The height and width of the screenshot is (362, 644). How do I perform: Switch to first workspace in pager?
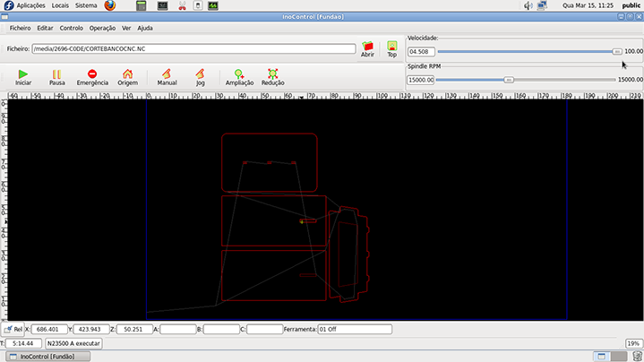[x=602, y=357]
